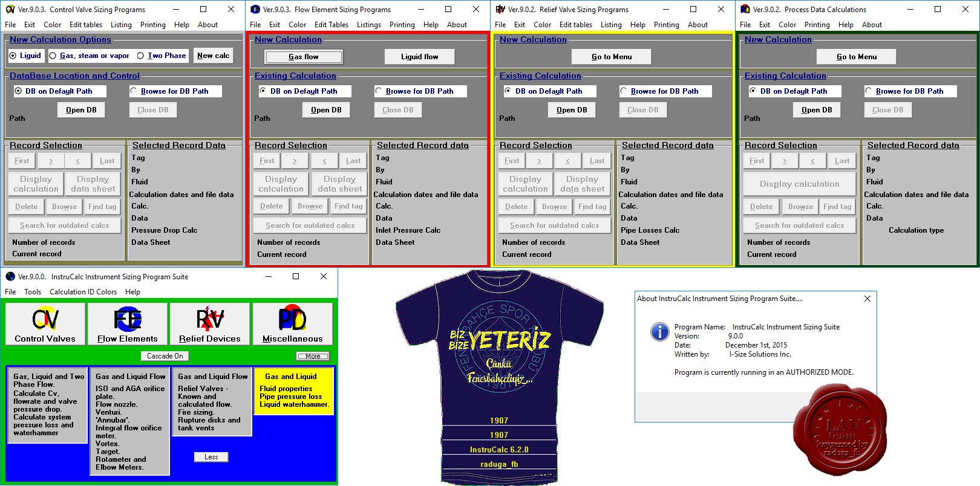The height and width of the screenshot is (486, 980).
Task: Click the New calc button
Action: [214, 56]
